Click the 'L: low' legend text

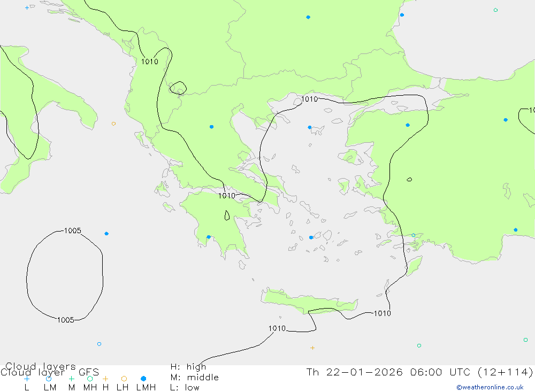[x=185, y=388]
